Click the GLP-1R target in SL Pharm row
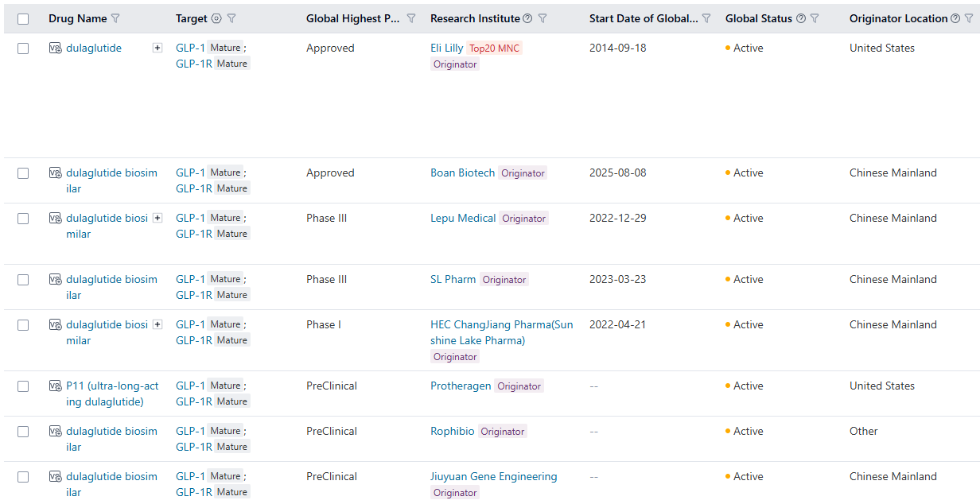Image resolution: width=980 pixels, height=504 pixels. 193,295
